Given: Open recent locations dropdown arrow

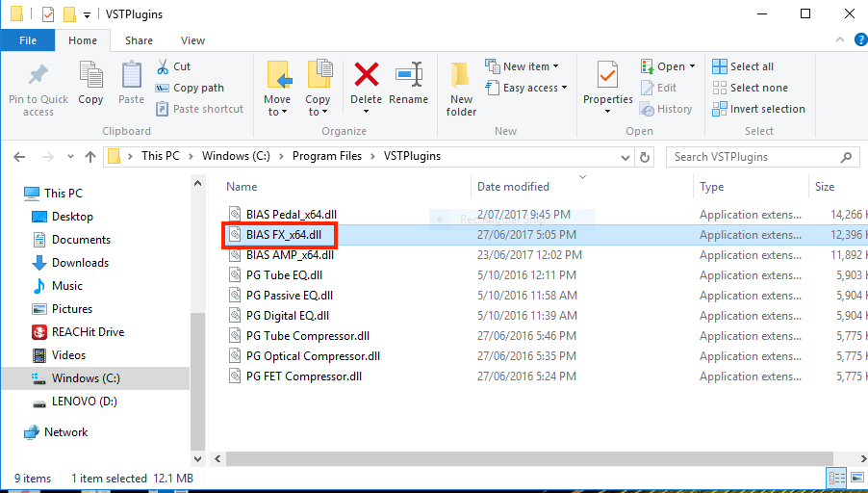Looking at the screenshot, I should 70,157.
